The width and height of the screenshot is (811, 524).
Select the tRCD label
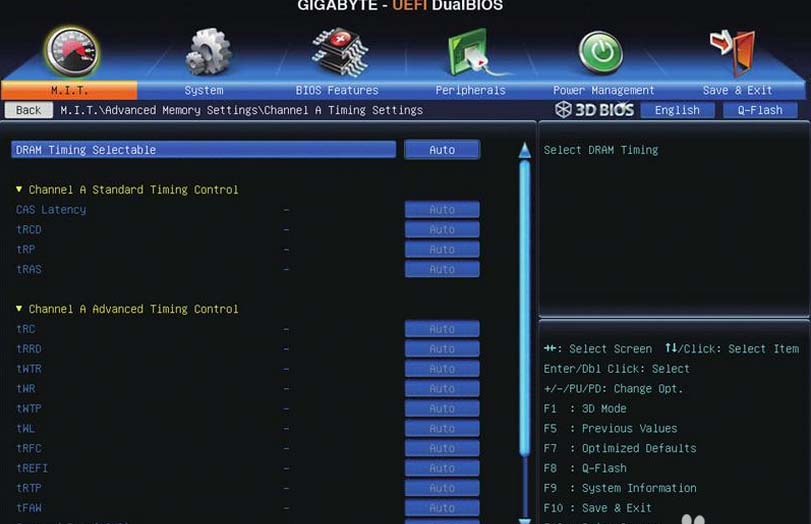(x=28, y=229)
